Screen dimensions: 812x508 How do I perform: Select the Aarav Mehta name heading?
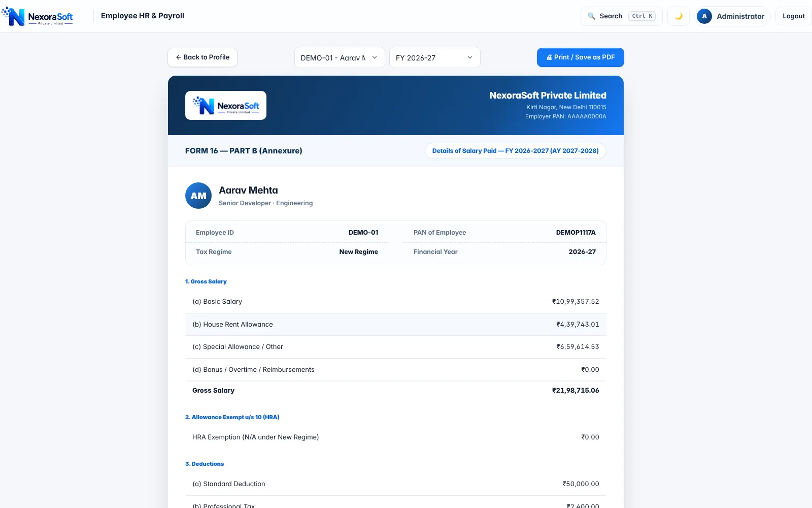[x=248, y=190]
